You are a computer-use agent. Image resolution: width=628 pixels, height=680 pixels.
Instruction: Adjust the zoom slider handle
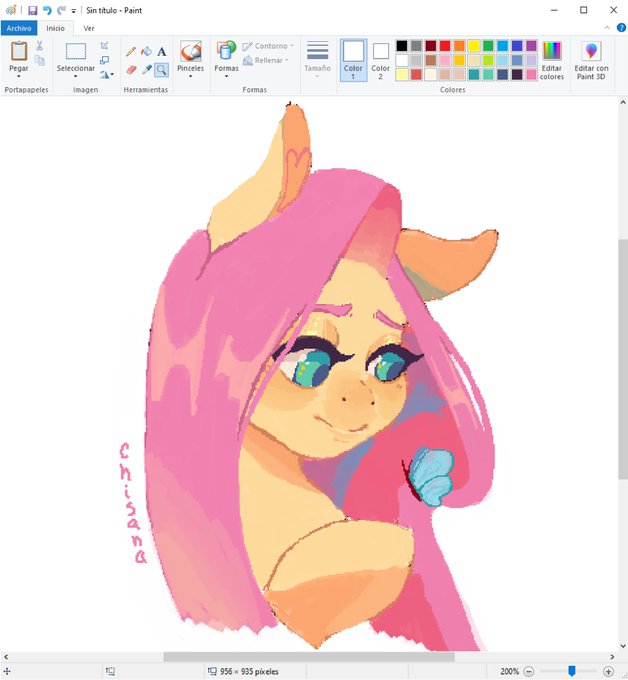(572, 671)
